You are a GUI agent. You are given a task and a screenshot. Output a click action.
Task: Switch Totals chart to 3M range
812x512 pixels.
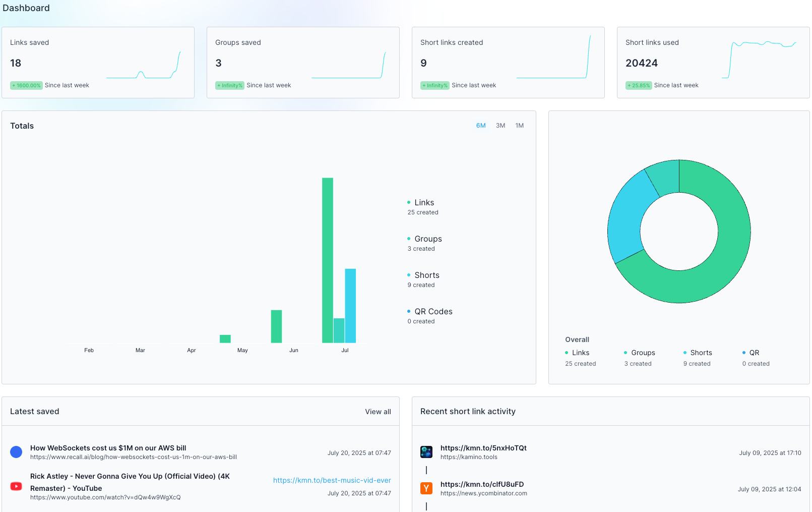[501, 126]
